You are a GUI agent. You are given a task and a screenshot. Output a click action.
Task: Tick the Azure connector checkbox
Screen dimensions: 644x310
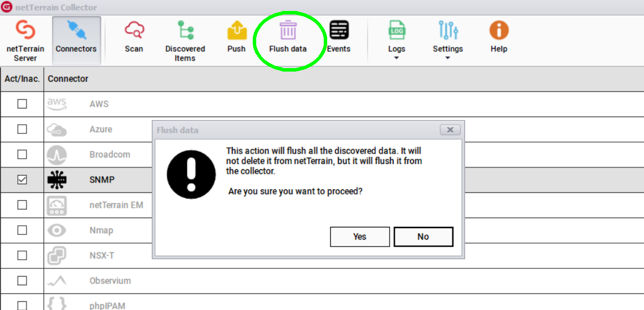tap(22, 129)
